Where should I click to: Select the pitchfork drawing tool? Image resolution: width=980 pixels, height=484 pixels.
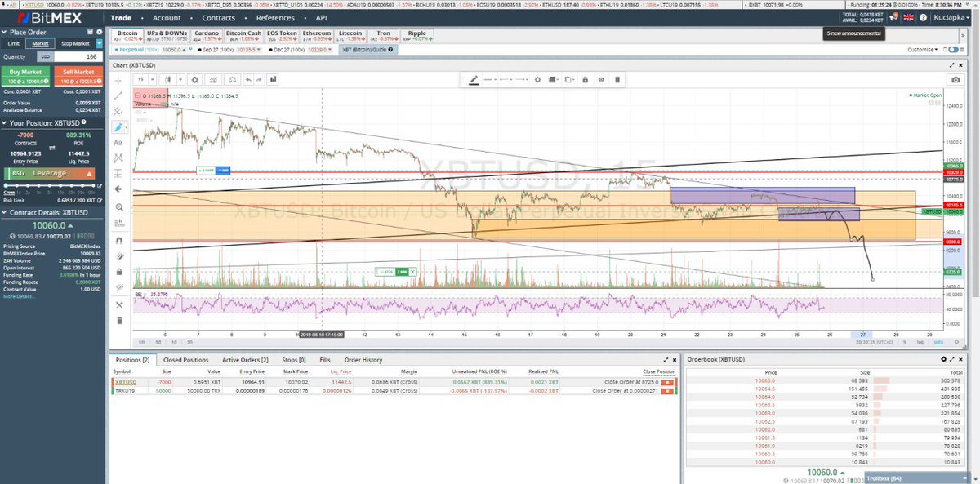coord(118,111)
